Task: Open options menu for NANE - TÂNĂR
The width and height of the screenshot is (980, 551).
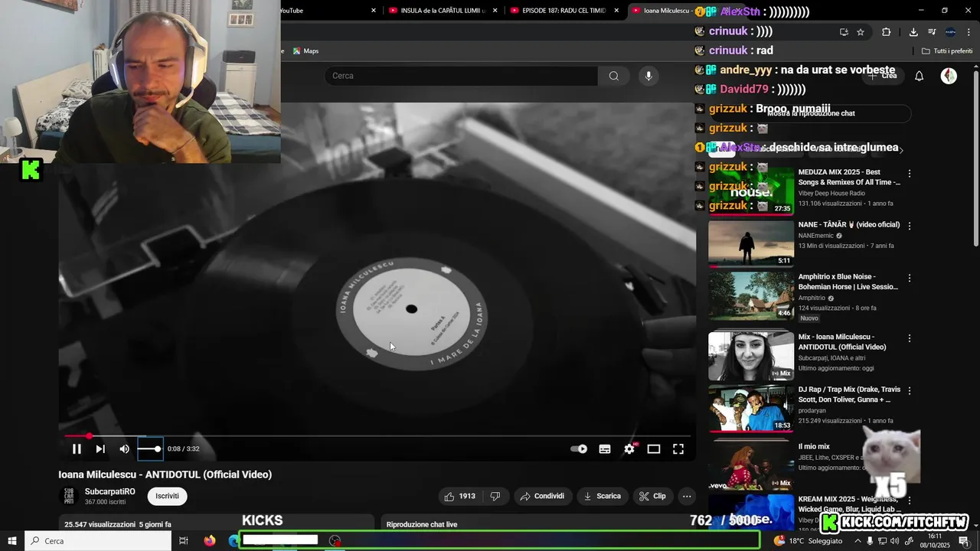Action: 910,226
